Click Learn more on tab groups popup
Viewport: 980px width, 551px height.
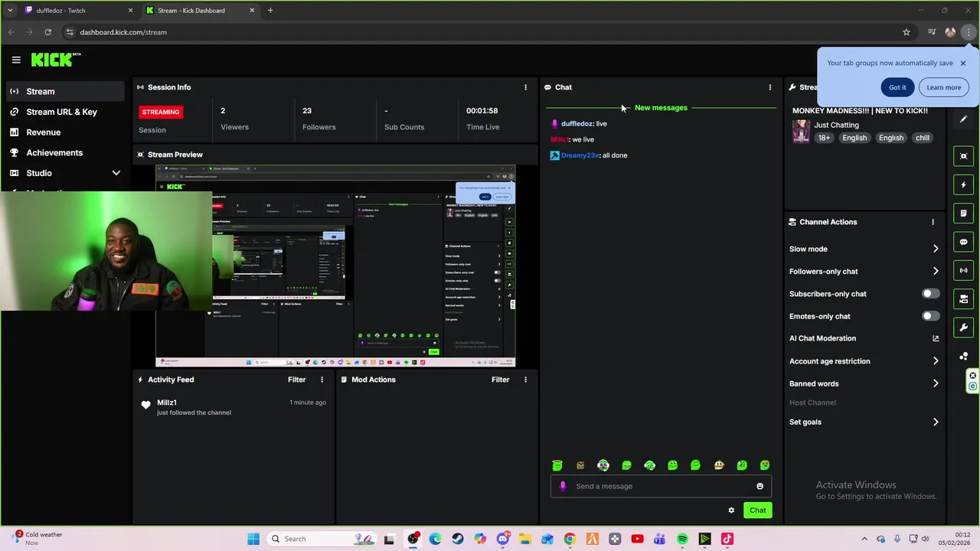943,87
